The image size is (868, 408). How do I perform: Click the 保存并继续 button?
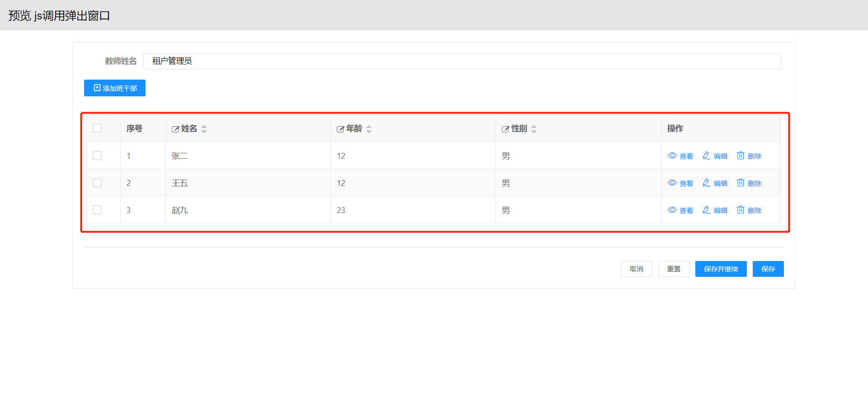click(x=721, y=269)
